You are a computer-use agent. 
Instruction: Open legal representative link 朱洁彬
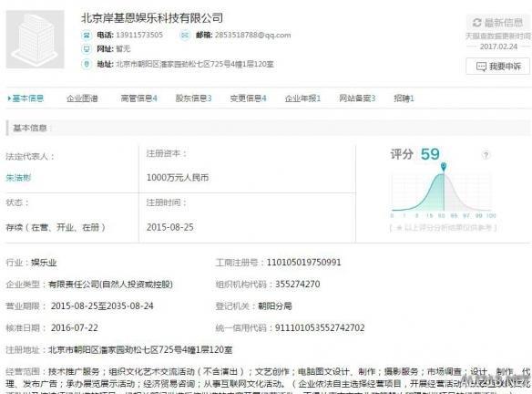click(18, 178)
